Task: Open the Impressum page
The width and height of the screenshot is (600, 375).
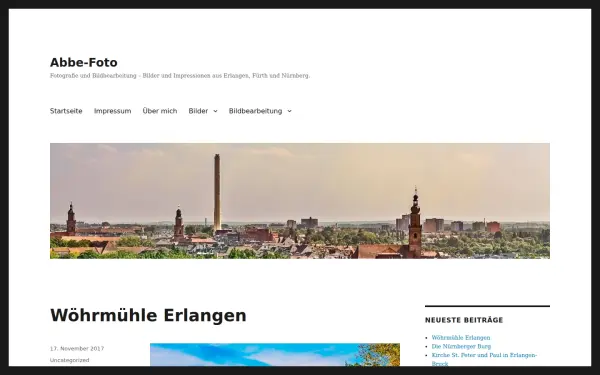Action: [x=112, y=111]
